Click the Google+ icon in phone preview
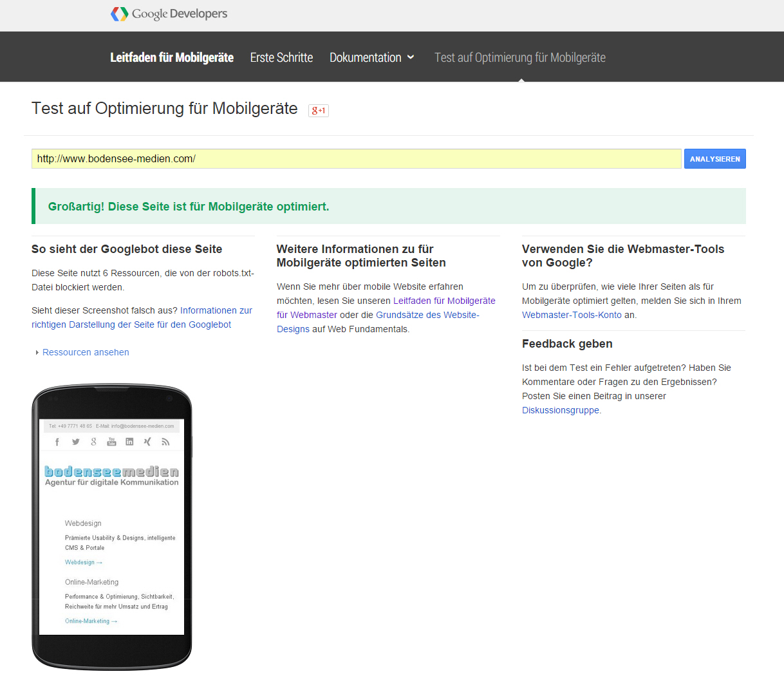Viewport: 784px width, 676px height. click(x=93, y=442)
